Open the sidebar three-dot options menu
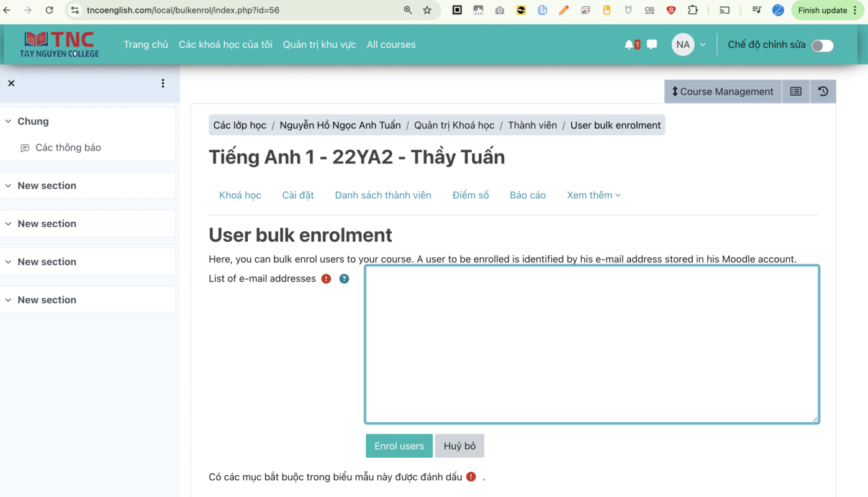Screen dimensions: 868x497 [163, 83]
